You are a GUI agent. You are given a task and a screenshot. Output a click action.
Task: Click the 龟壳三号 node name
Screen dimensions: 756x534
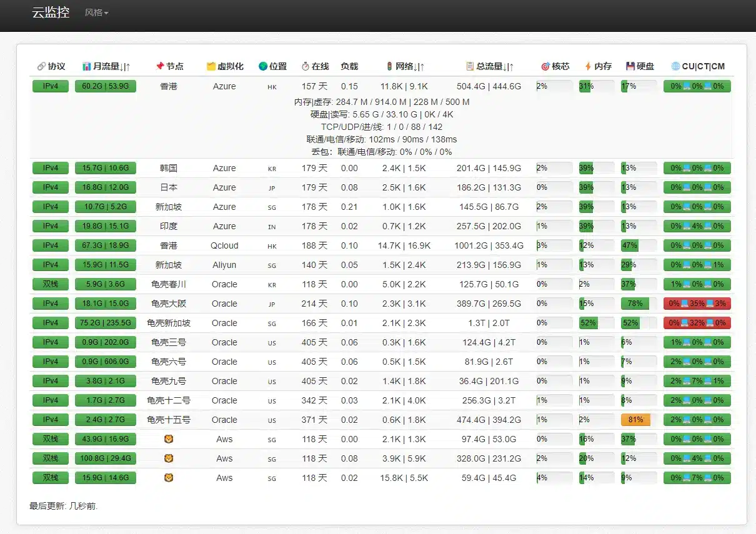pyautogui.click(x=169, y=342)
